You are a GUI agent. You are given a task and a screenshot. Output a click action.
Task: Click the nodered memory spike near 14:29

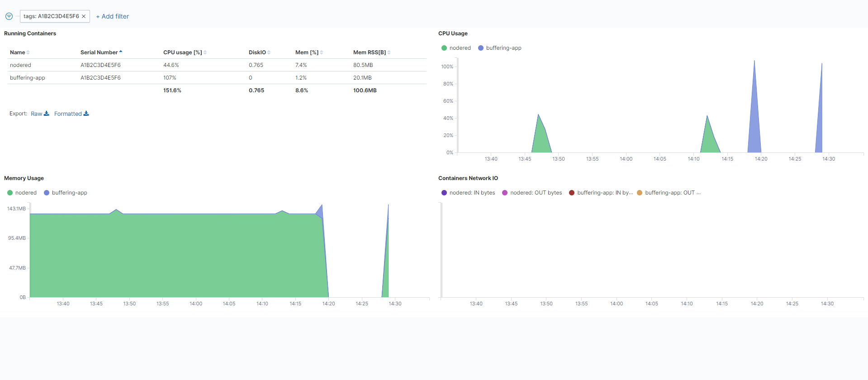pyautogui.click(x=386, y=267)
